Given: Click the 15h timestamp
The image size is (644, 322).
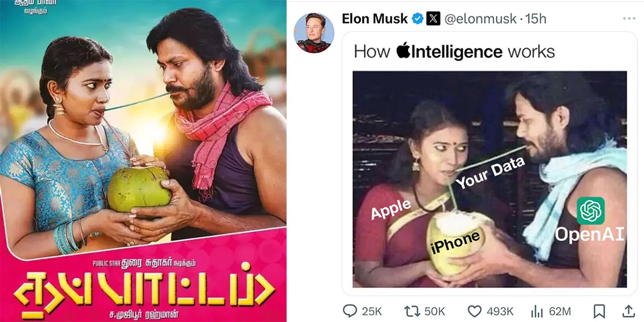Looking at the screenshot, I should [535, 19].
